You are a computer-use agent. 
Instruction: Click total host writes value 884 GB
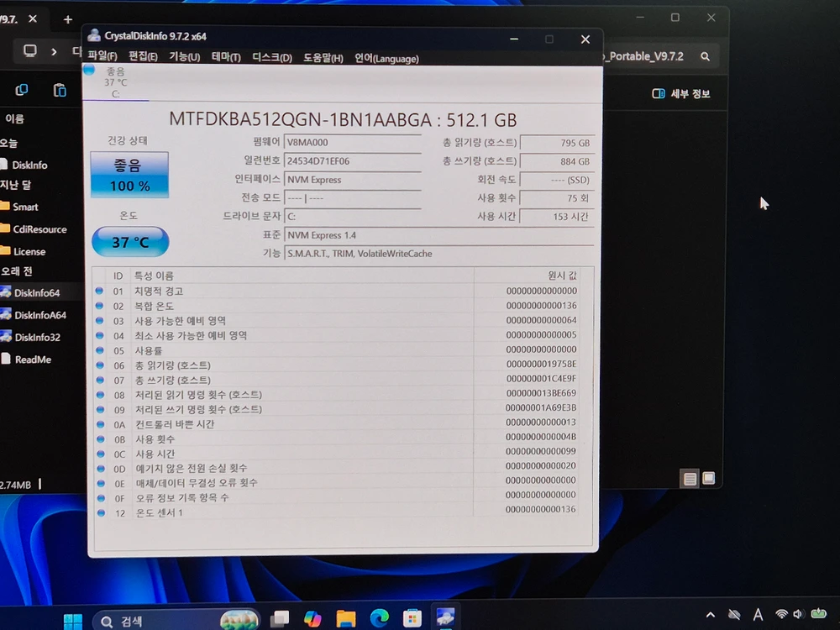click(x=557, y=161)
